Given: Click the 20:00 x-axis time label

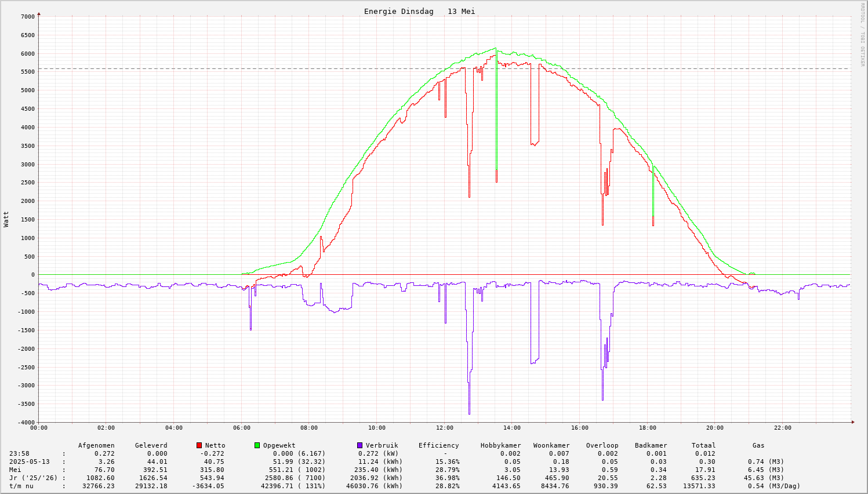Looking at the screenshot, I should click(x=715, y=428).
